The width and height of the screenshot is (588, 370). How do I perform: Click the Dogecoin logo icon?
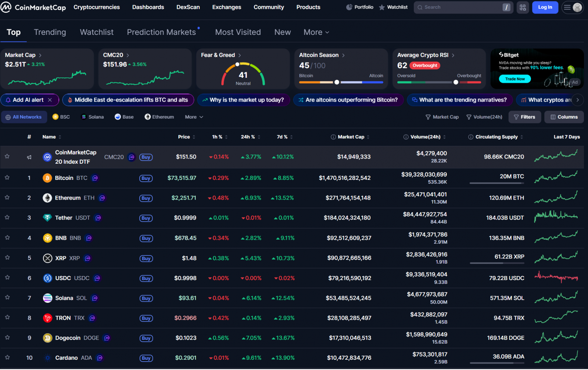coord(47,338)
